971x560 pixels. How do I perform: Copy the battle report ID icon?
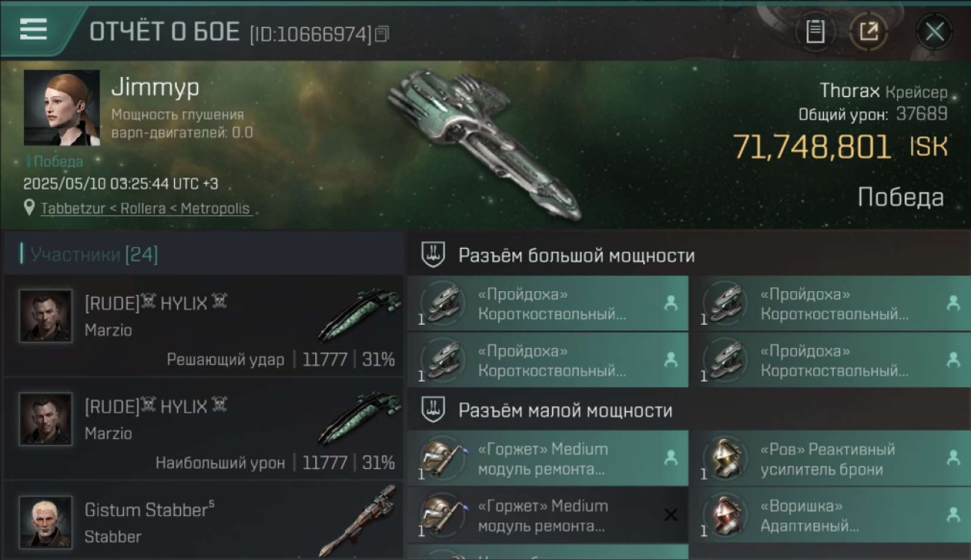click(382, 34)
